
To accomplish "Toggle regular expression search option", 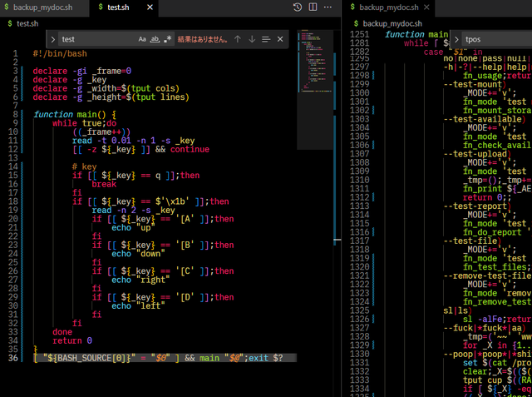I will pyautogui.click(x=167, y=39).
